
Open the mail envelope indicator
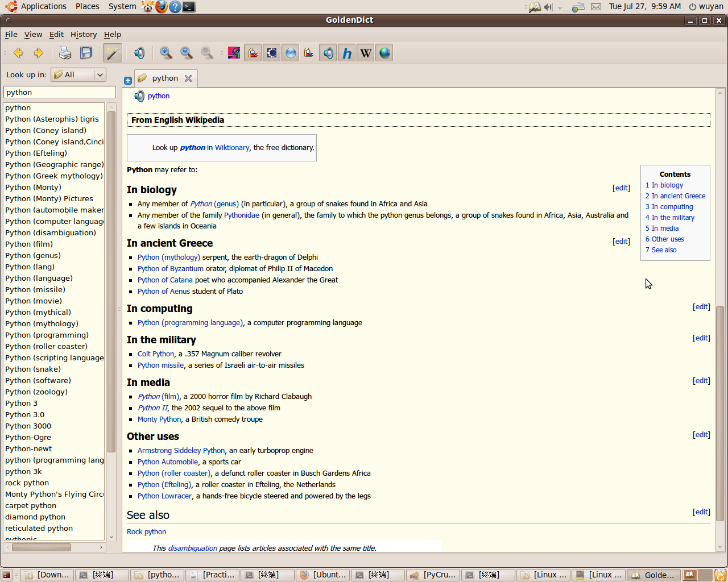[x=596, y=7]
